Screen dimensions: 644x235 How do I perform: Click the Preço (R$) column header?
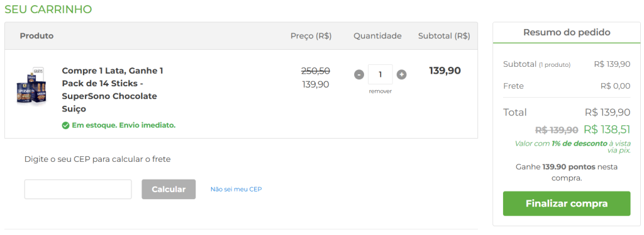coord(311,36)
